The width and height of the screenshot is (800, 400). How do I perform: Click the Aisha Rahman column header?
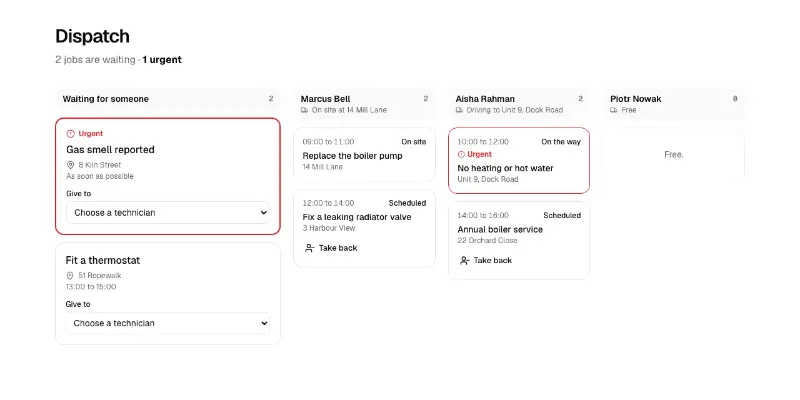519,104
